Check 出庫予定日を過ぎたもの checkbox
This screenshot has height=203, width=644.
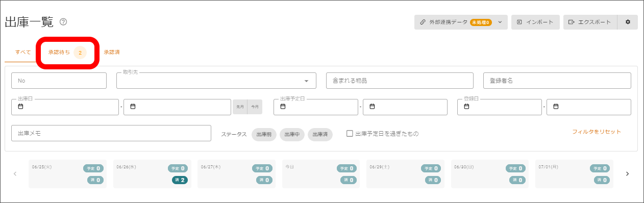350,134
